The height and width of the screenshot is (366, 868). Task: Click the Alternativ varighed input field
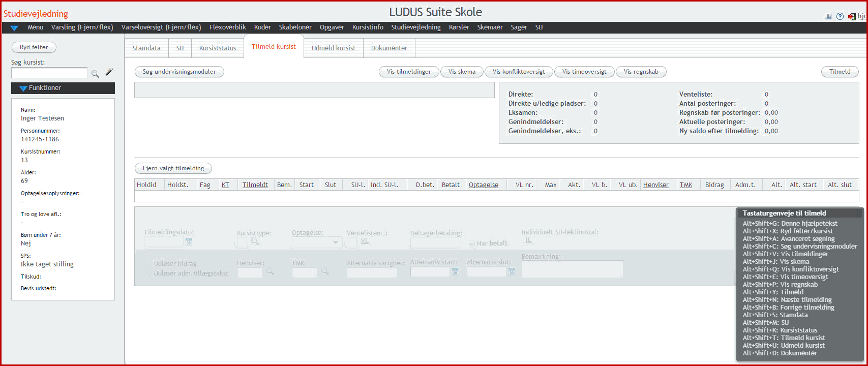[x=372, y=272]
